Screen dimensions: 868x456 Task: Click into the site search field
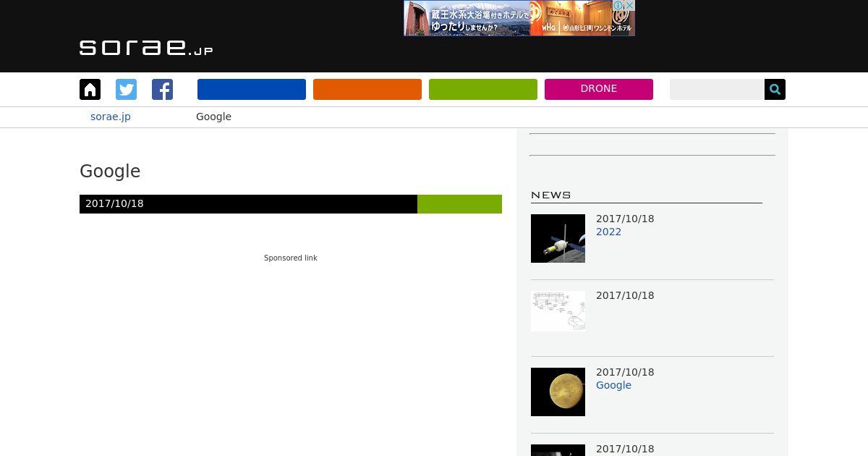pos(717,89)
